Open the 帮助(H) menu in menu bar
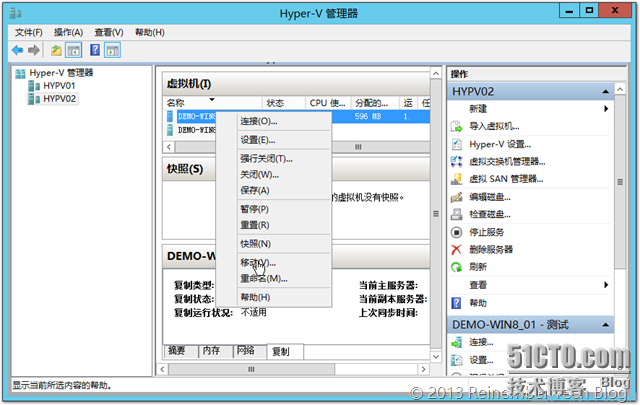The image size is (640, 405). (x=149, y=32)
